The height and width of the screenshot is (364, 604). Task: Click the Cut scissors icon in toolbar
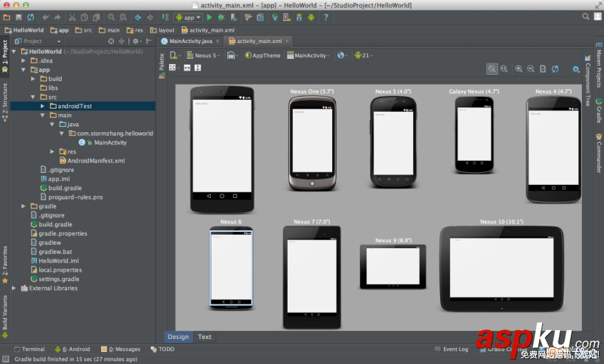pos(72,17)
